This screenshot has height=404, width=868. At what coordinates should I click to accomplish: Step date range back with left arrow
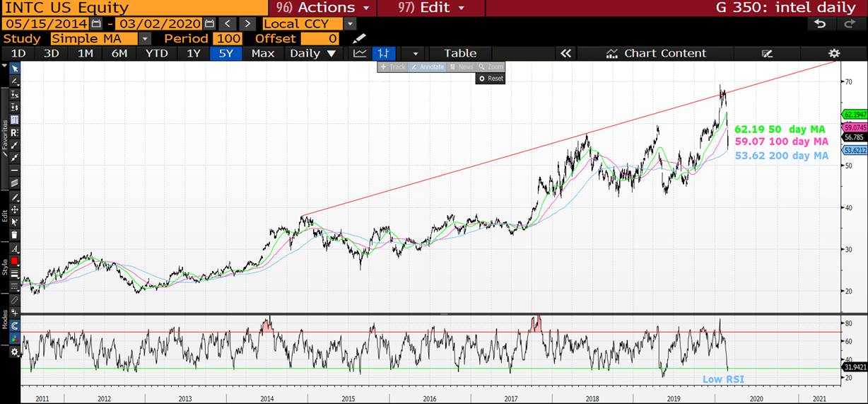[229, 23]
